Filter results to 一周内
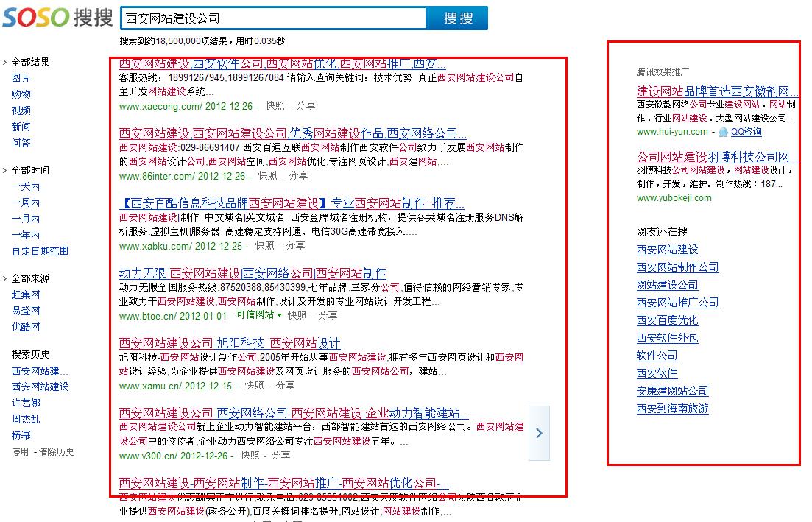The width and height of the screenshot is (812, 522). [x=26, y=202]
